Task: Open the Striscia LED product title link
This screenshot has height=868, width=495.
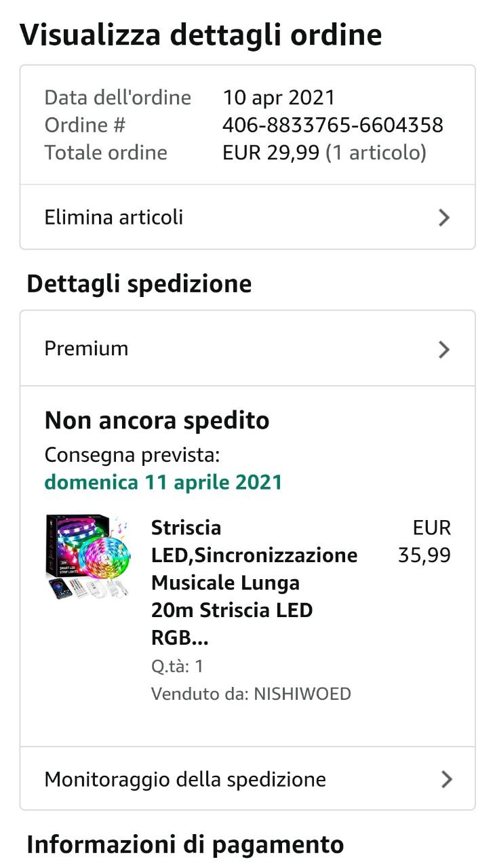Action: [x=254, y=583]
